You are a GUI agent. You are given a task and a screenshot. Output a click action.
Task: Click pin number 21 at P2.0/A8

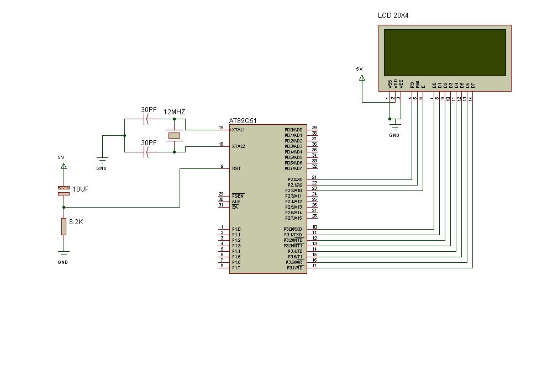(x=314, y=177)
